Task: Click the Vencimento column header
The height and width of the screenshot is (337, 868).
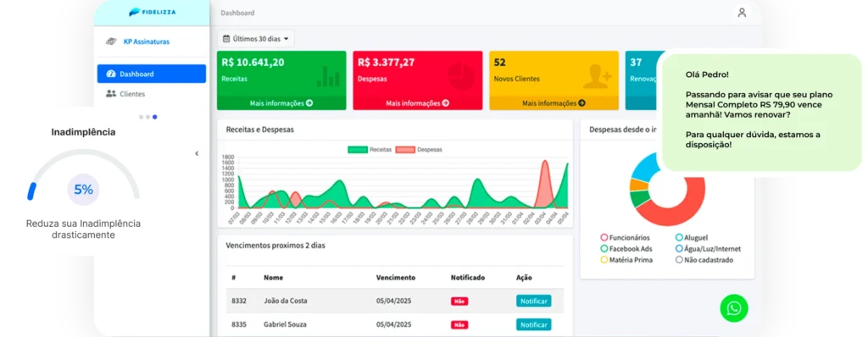Action: click(x=395, y=277)
